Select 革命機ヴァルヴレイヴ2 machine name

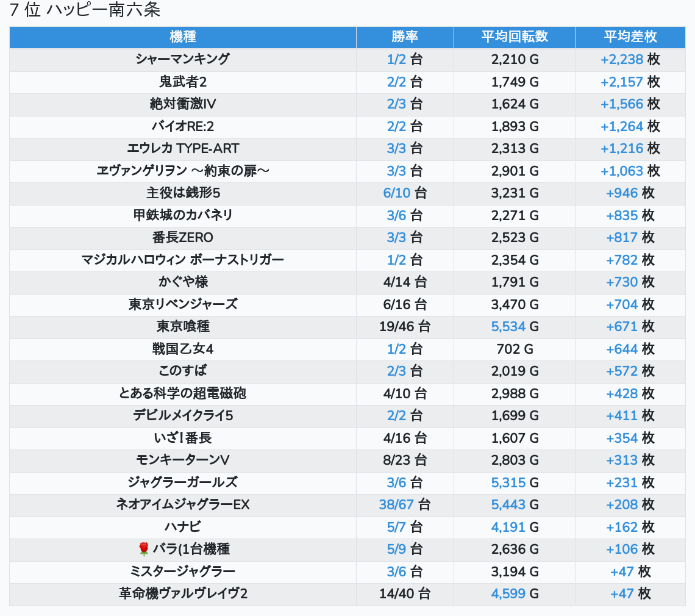point(183,593)
